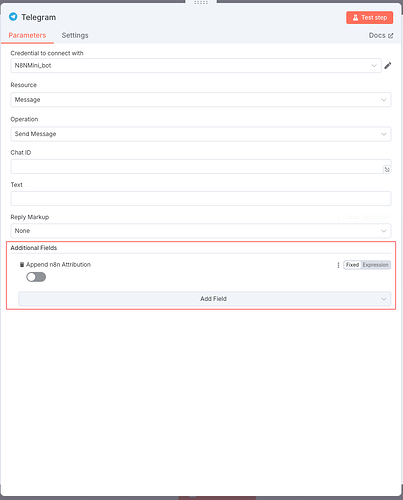Image resolution: width=403 pixels, height=500 pixels.
Task: Delete Append n8n Attribution field via trash icon
Action: [x=22, y=265]
